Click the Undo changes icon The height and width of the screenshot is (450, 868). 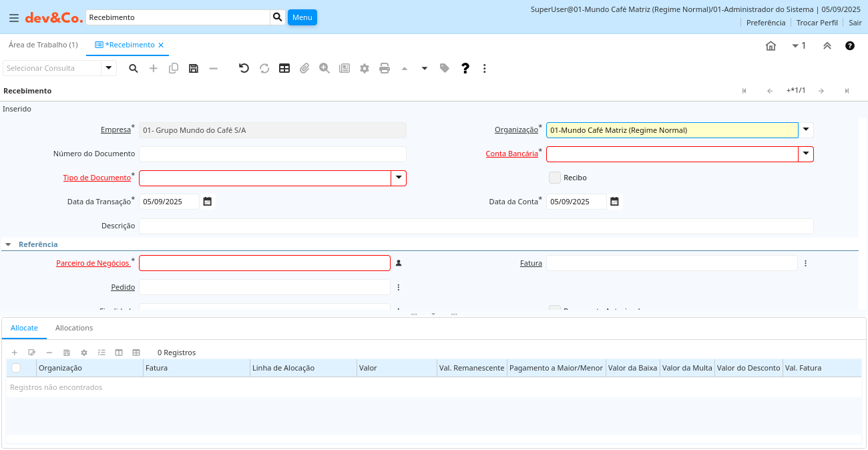(244, 68)
